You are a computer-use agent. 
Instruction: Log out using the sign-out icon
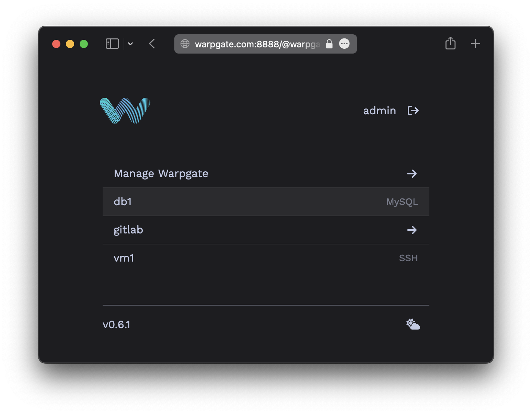click(x=413, y=111)
